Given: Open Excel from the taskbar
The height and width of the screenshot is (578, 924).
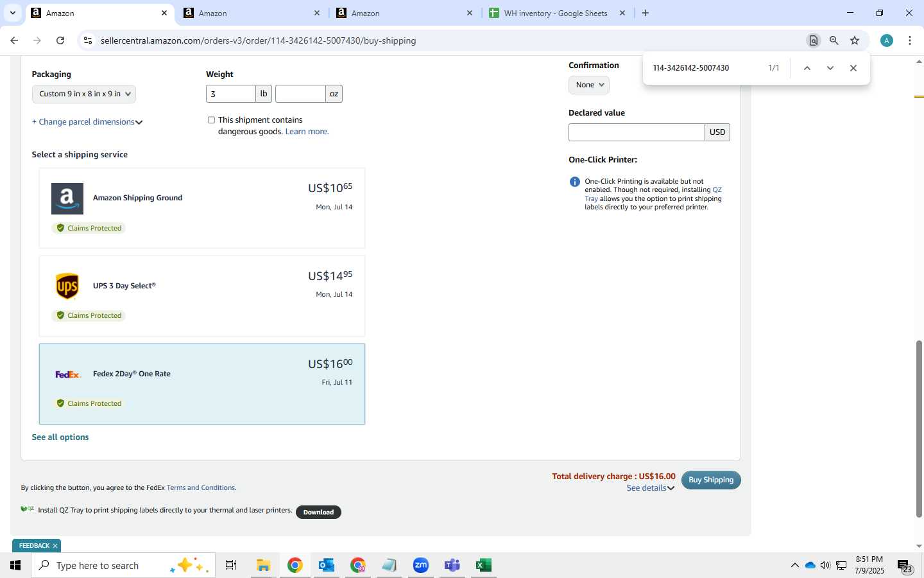Looking at the screenshot, I should coord(484,565).
